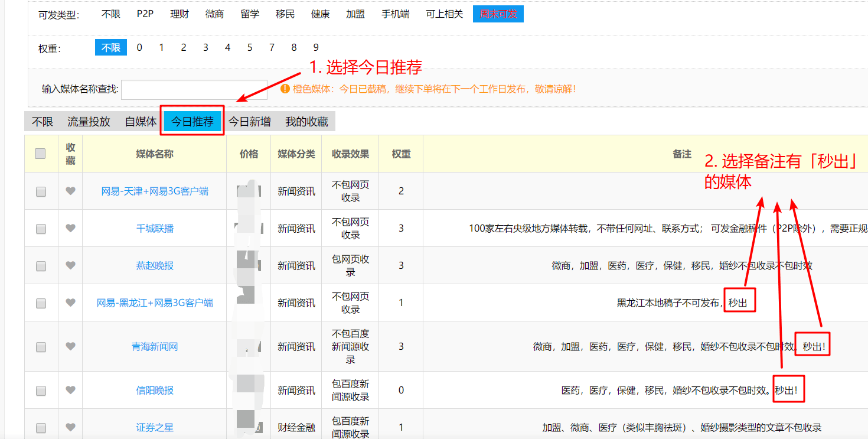Filter publishable type by 理财
This screenshot has height=439, width=868.
(180, 14)
